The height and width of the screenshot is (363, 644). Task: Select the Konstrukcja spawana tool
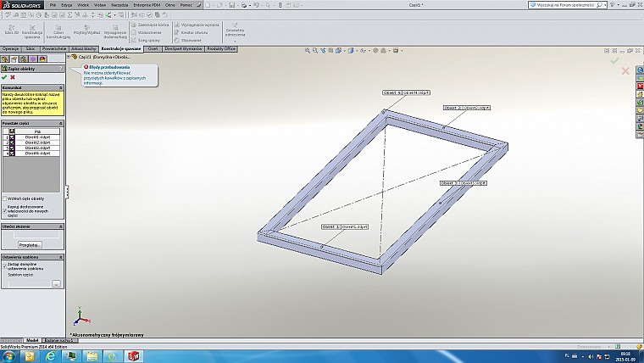point(32,31)
